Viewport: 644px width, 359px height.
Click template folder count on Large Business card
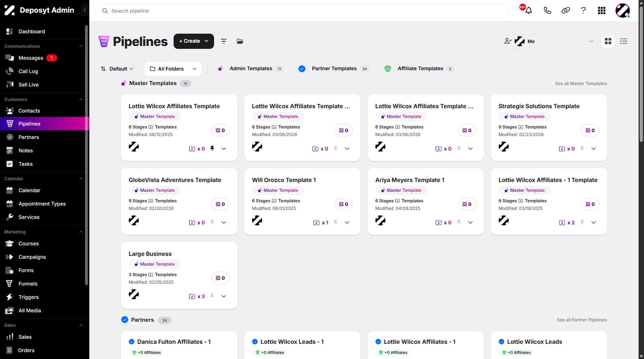pyautogui.click(x=197, y=296)
